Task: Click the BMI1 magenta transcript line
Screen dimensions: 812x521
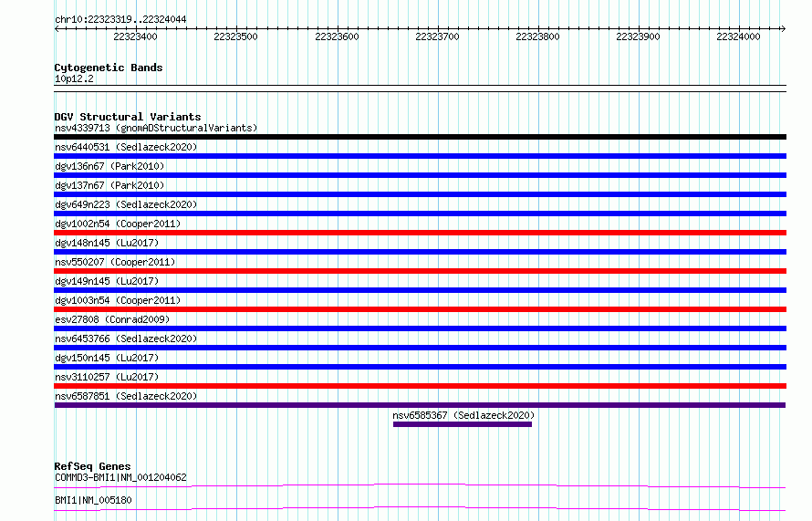Action: click(x=420, y=508)
